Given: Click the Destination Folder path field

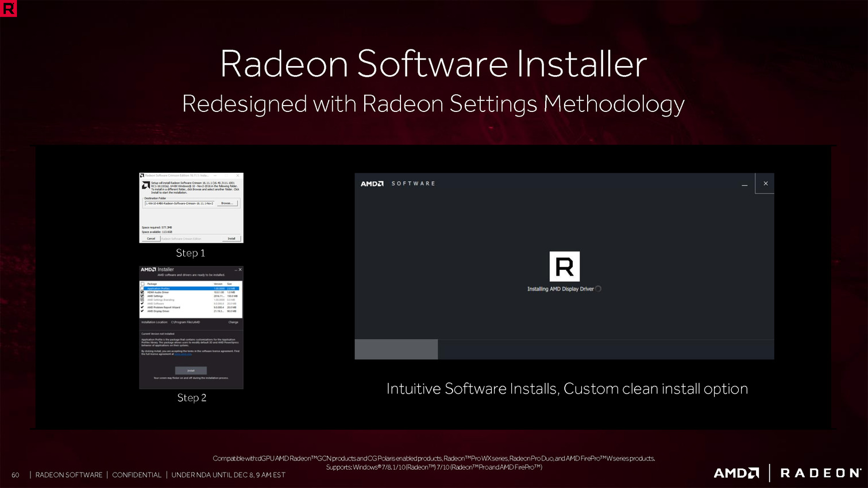Looking at the screenshot, I should [179, 203].
